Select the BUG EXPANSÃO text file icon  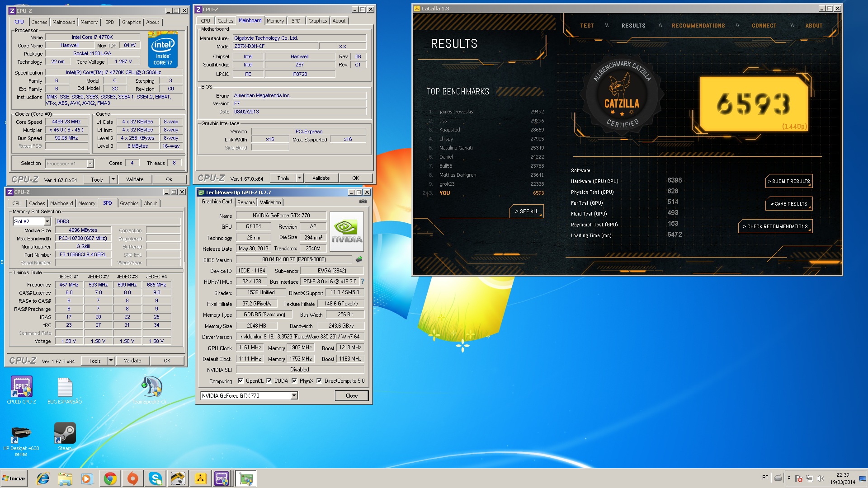pyautogui.click(x=65, y=390)
